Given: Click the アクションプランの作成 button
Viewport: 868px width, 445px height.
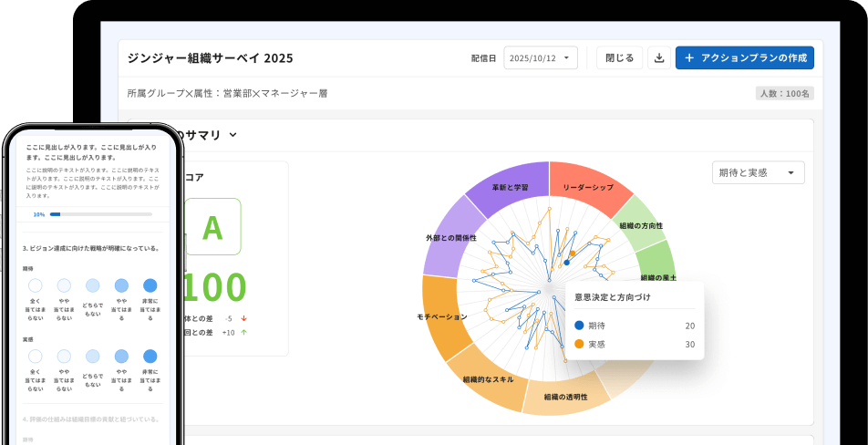Looking at the screenshot, I should 744,58.
